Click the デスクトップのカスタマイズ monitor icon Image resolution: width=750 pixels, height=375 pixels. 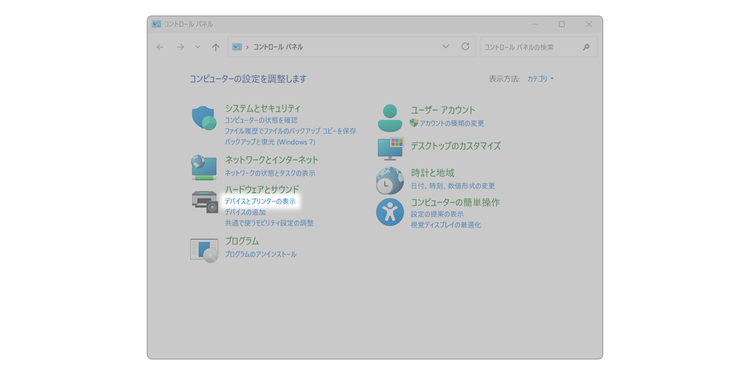tap(391, 149)
